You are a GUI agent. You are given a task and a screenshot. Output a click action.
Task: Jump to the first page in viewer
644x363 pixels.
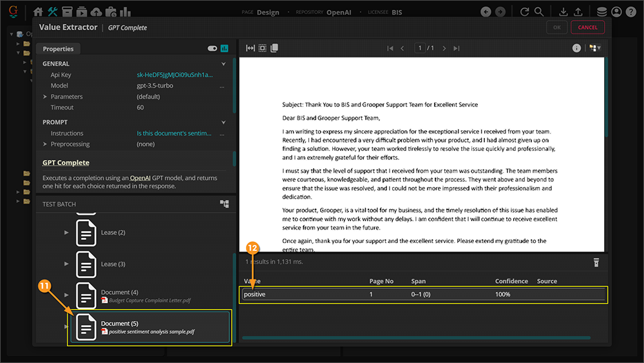(390, 48)
